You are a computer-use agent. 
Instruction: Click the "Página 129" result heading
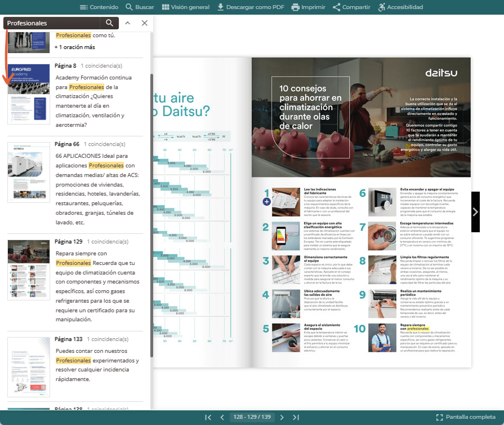(69, 242)
